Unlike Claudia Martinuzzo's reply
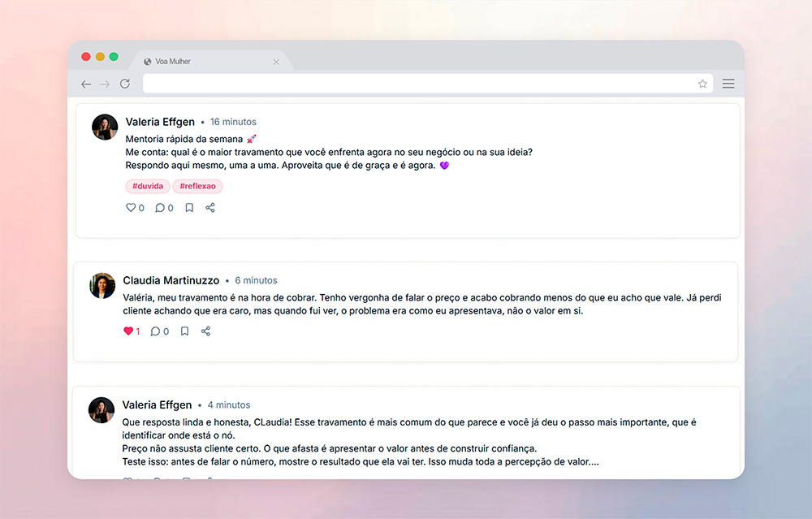This screenshot has width=812, height=519. tap(127, 331)
